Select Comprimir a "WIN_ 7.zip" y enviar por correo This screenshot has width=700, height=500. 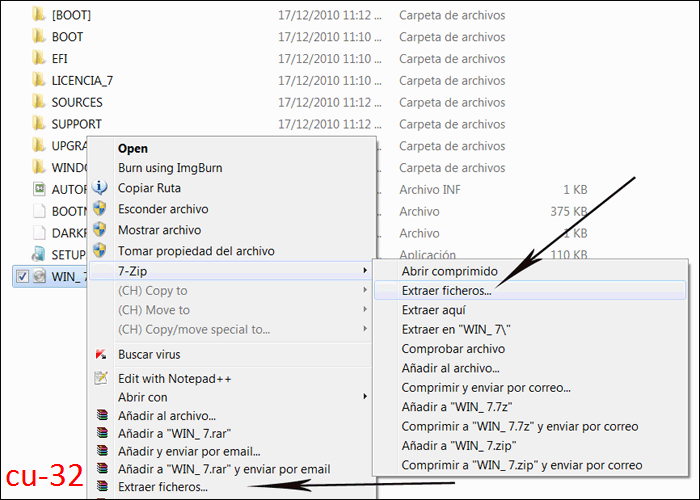(x=522, y=465)
